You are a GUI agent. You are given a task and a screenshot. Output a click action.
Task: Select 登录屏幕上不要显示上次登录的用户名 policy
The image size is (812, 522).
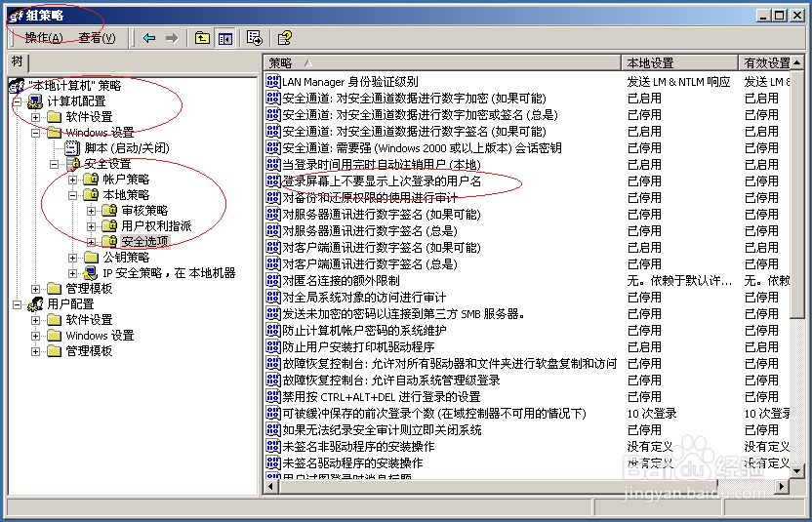click(x=382, y=181)
